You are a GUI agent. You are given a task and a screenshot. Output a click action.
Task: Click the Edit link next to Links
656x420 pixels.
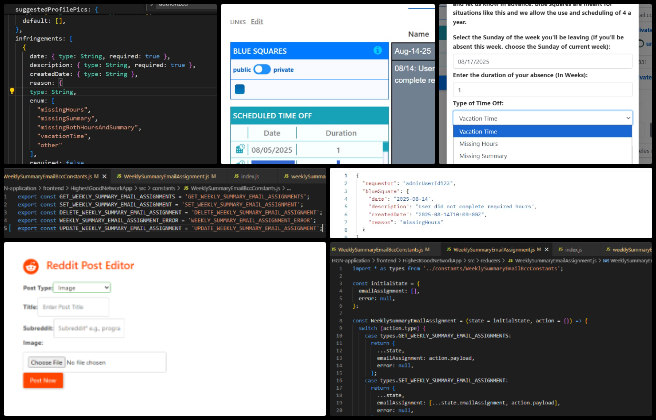(257, 22)
